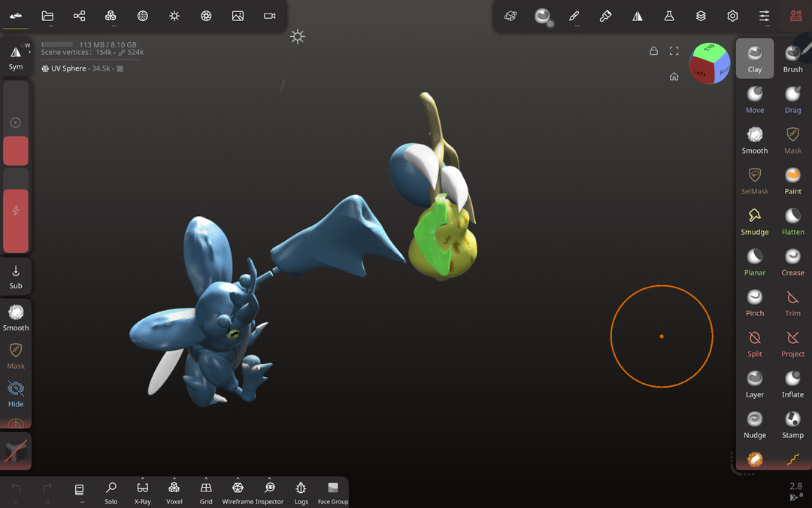Click the view orientation cube
812x508 pixels.
point(710,63)
